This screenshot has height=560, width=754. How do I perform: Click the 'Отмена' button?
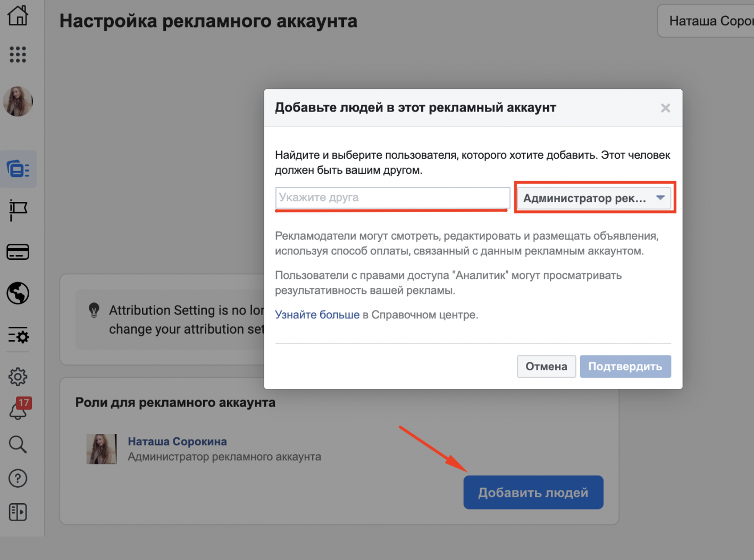[546, 367]
